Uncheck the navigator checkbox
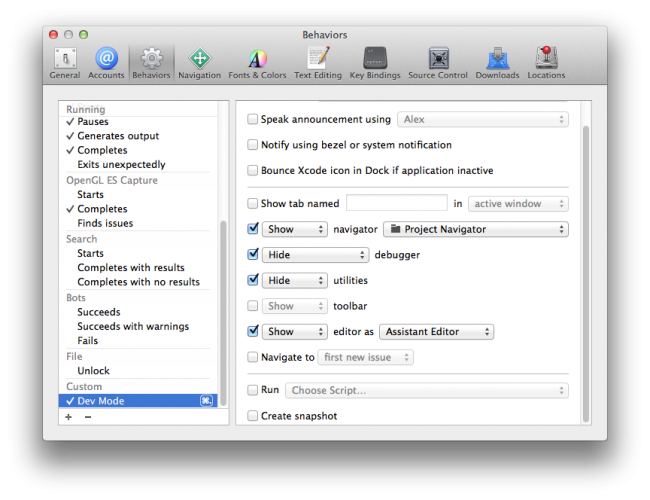Image resolution: width=650 pixels, height=500 pixels. 252,229
